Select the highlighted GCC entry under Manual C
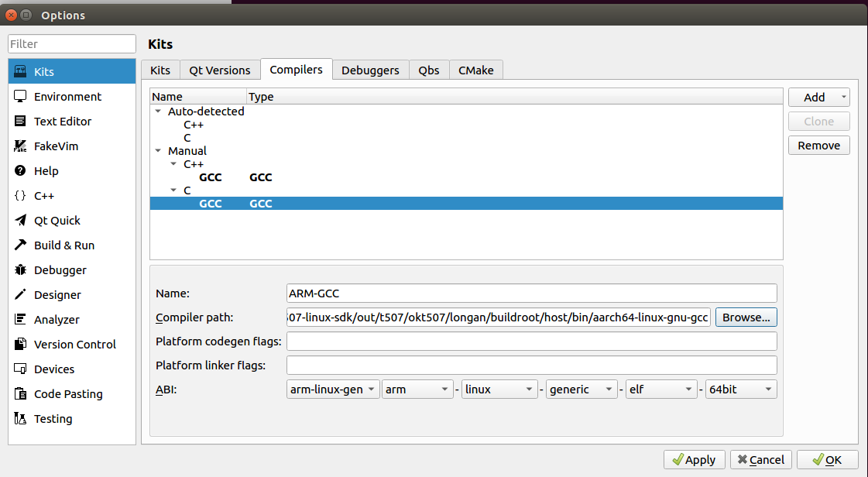This screenshot has width=868, height=477. tap(466, 204)
